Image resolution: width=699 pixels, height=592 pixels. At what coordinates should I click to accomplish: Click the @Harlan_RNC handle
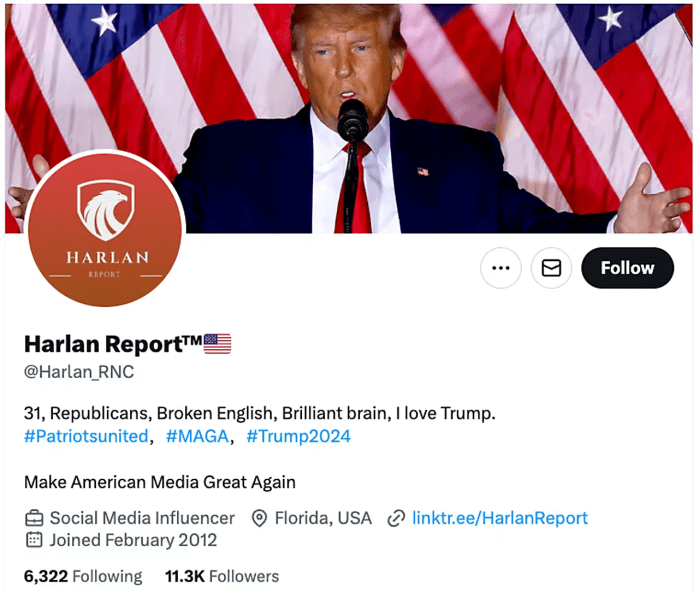tap(79, 372)
